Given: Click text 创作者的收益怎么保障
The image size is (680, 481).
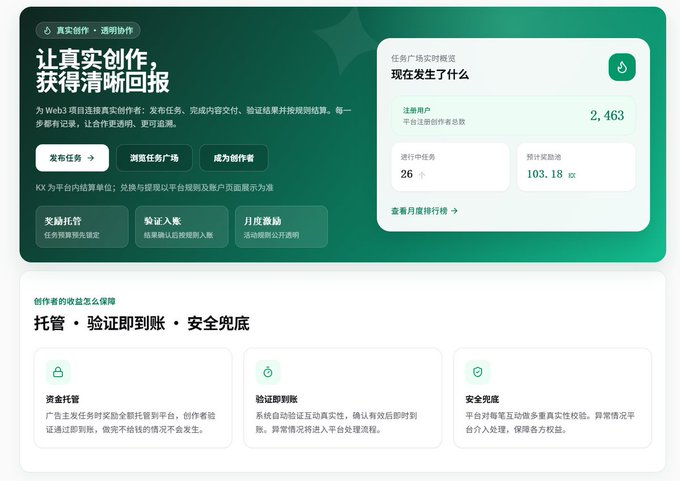Looking at the screenshot, I should coord(75,301).
